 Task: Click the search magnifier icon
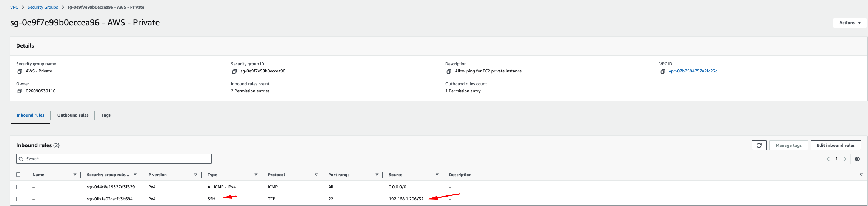(21, 159)
